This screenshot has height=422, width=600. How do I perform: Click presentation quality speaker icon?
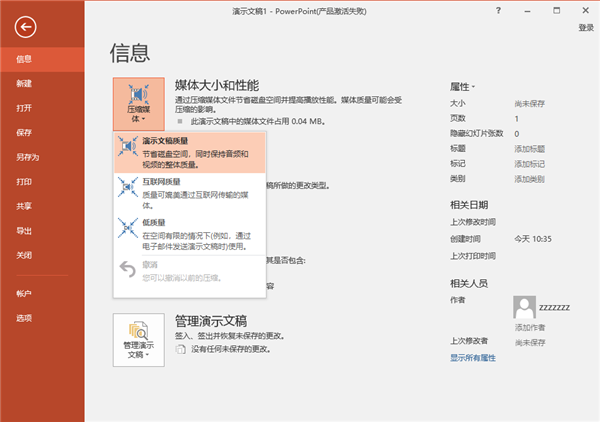point(128,146)
